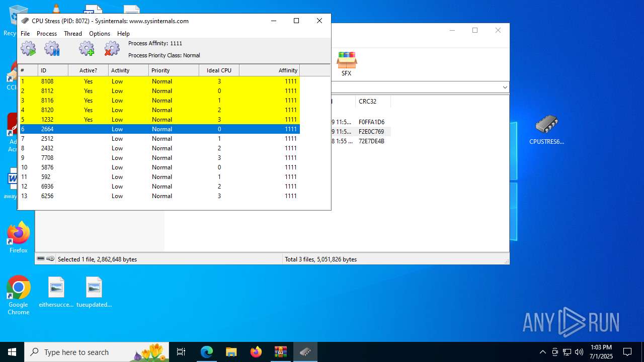Open the File menu in CPU Stress

click(25, 33)
